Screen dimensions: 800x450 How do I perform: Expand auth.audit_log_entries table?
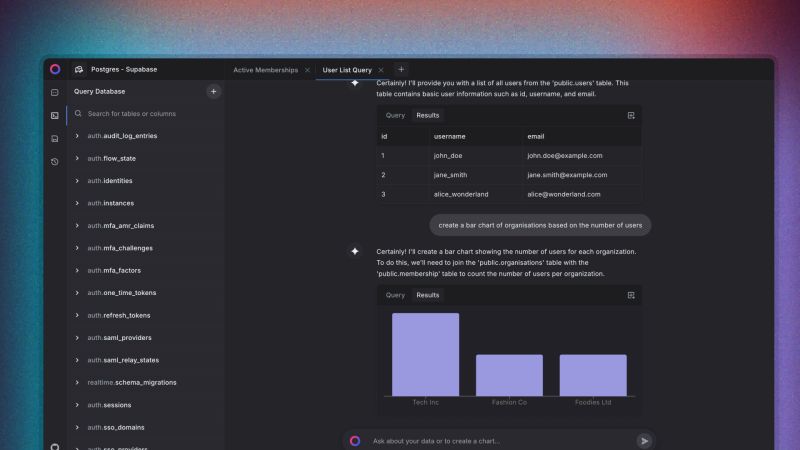point(77,136)
